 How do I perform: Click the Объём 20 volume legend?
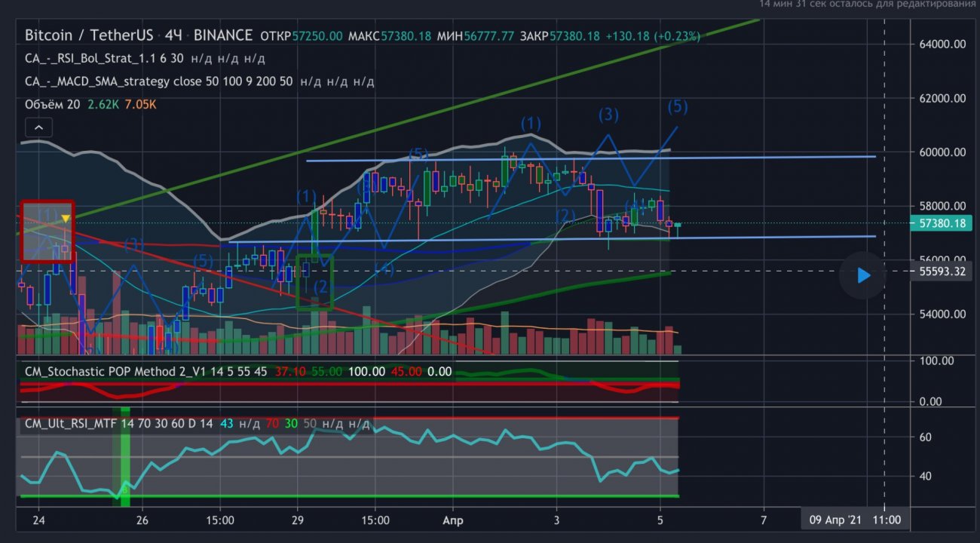[x=52, y=105]
